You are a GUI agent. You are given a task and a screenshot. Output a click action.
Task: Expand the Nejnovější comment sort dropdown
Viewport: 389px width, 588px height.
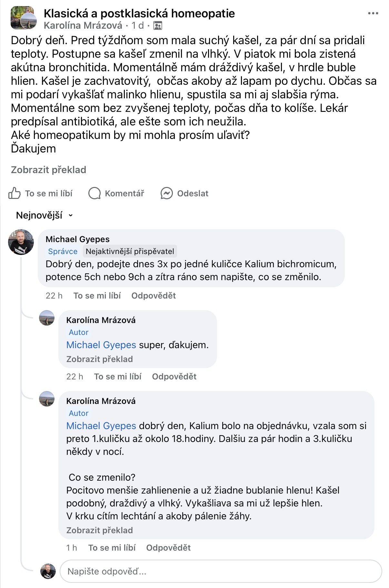coord(45,215)
